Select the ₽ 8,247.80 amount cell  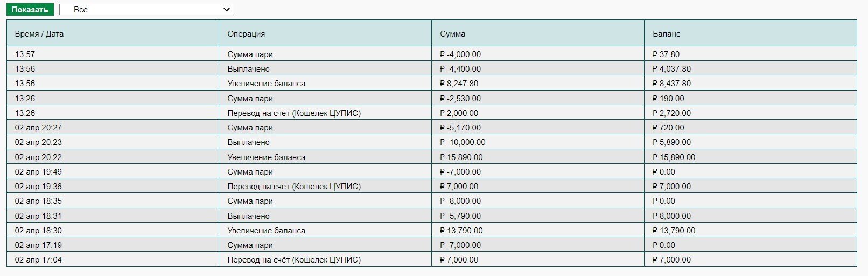[459, 84]
